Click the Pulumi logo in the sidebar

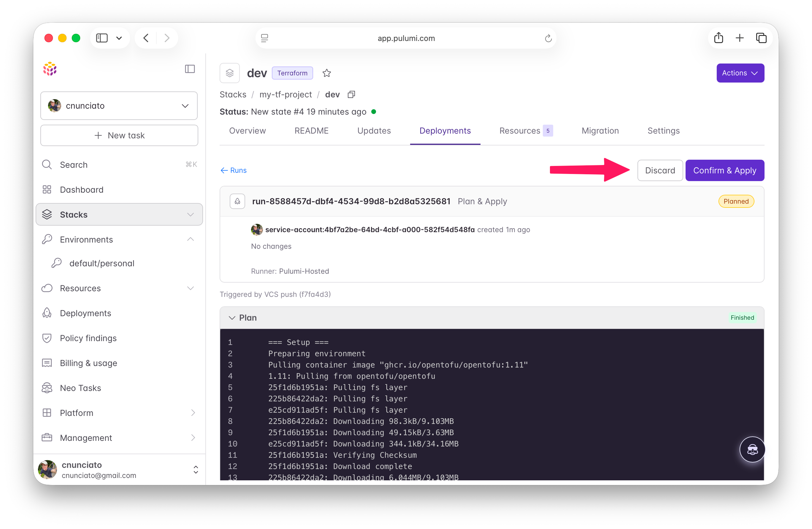pos(50,69)
